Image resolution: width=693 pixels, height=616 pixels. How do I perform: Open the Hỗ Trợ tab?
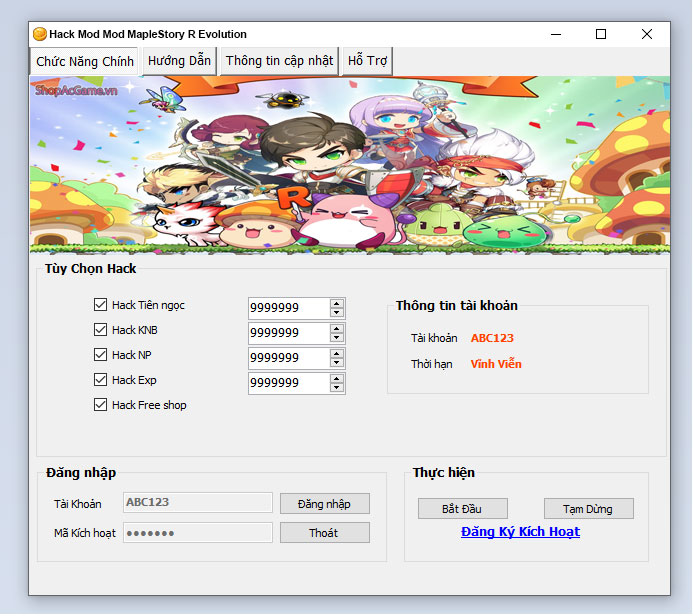pos(367,61)
